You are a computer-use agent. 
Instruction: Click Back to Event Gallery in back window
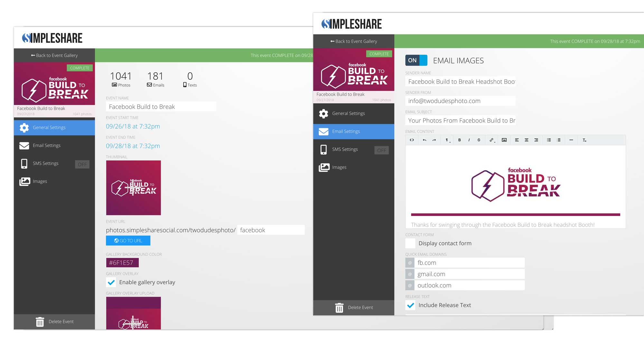(54, 55)
